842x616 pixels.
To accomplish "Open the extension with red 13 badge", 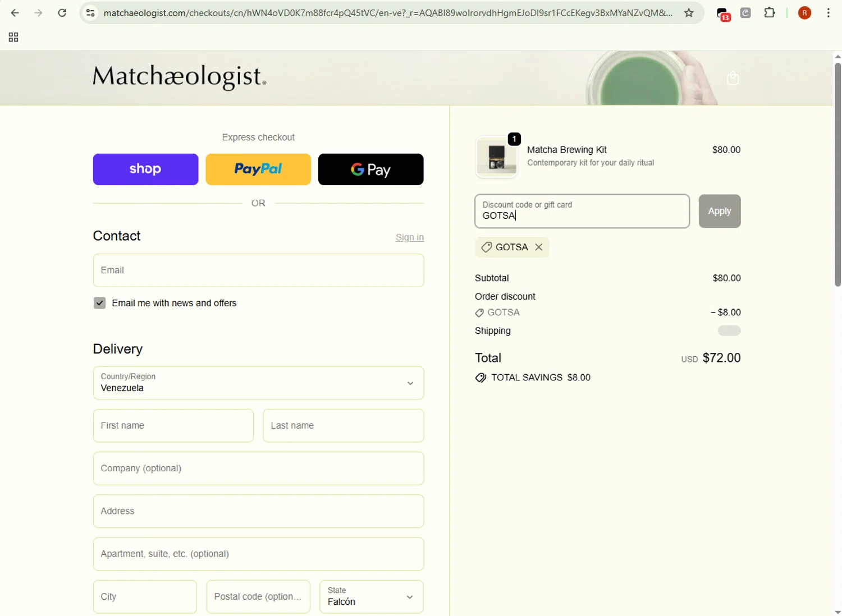I will pos(723,14).
